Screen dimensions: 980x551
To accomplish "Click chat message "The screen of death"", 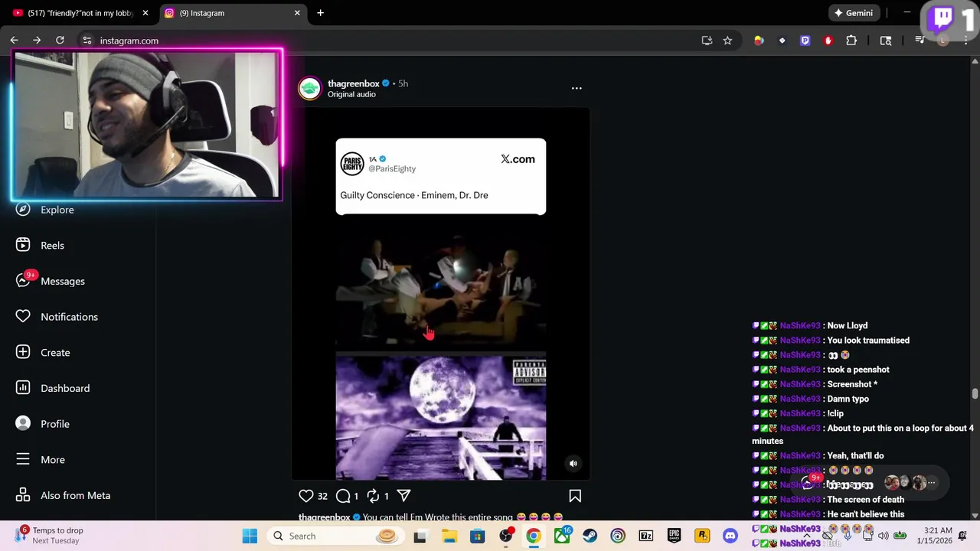I will (x=865, y=500).
